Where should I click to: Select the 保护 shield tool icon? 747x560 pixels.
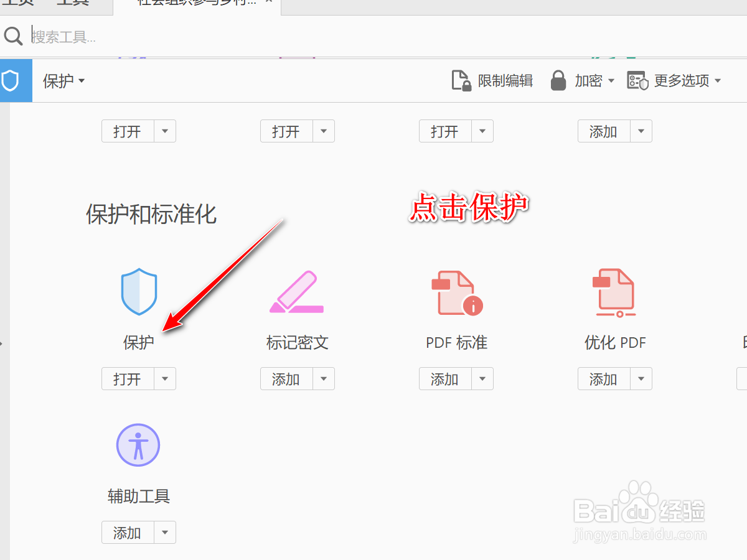pos(138,292)
